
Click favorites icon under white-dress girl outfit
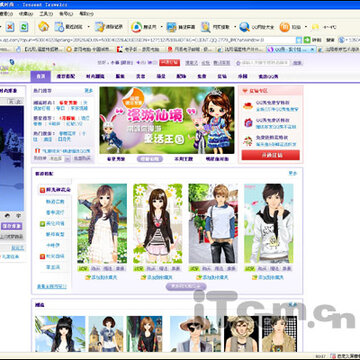point(88,277)
